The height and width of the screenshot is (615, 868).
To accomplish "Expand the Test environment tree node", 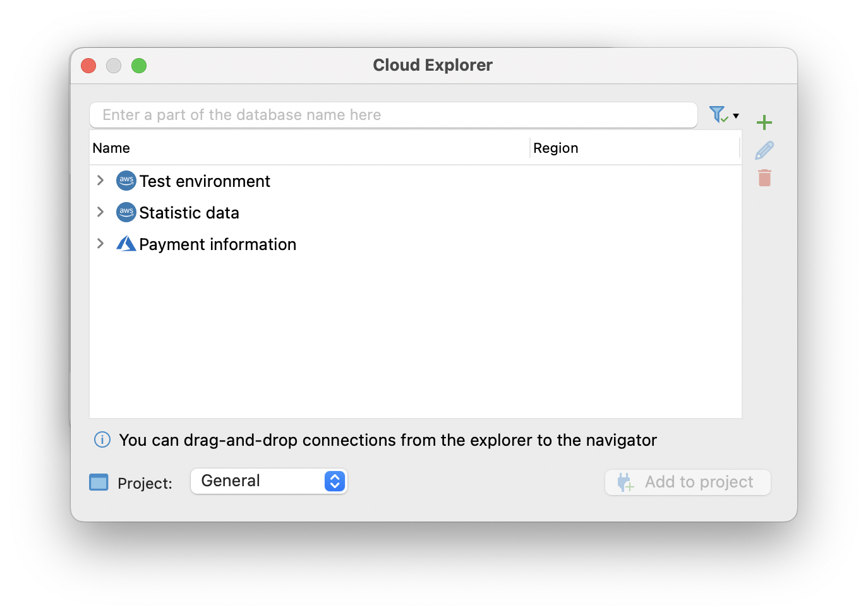I will click(100, 181).
